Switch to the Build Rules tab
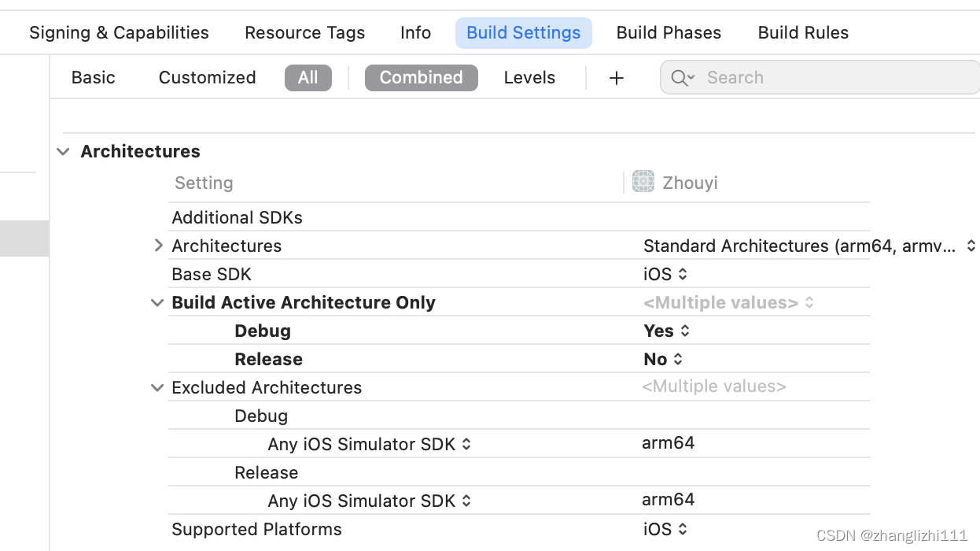 pos(803,32)
